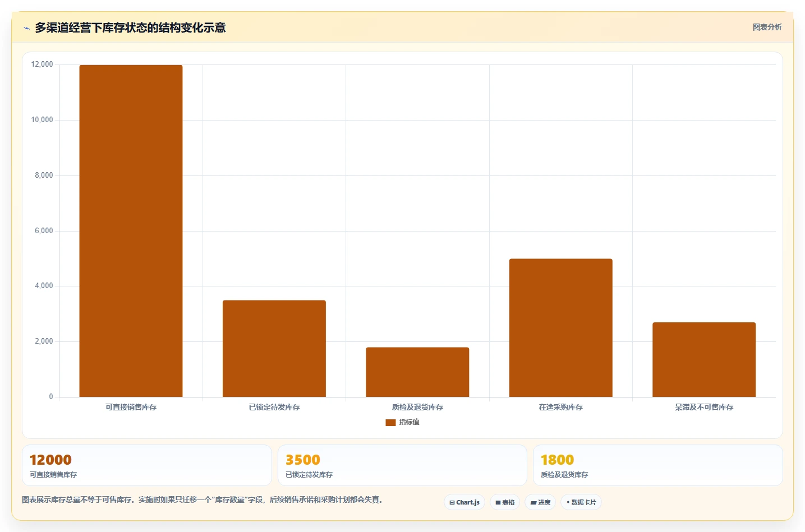Click the 12,000 y-axis label
The width and height of the screenshot is (805, 532).
(42, 64)
